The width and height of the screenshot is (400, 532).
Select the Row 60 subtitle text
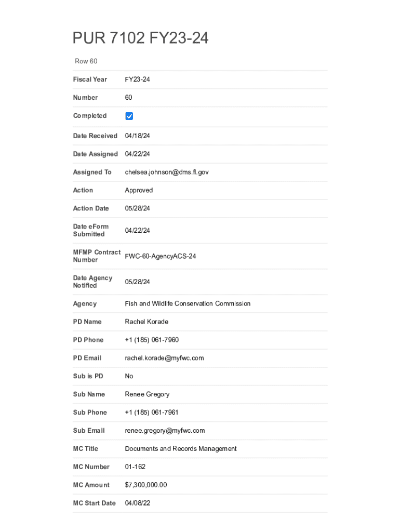[x=86, y=61]
